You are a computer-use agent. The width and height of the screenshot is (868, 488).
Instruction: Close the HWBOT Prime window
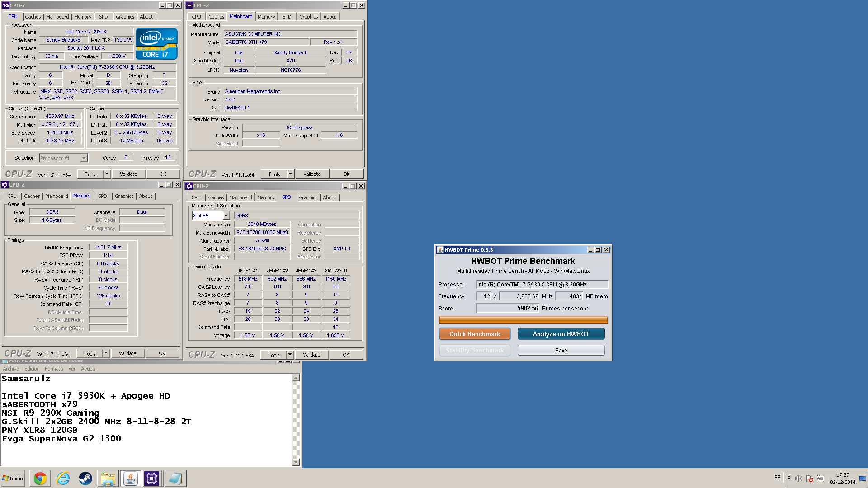coord(606,250)
